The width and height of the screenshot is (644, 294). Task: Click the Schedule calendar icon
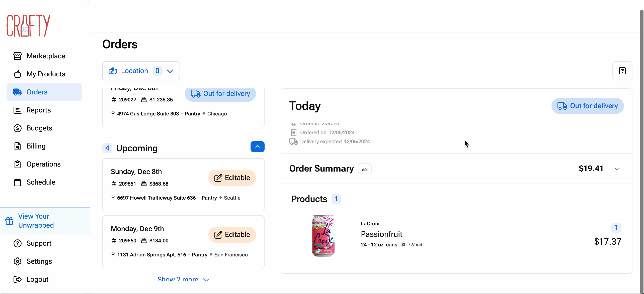coord(17,182)
